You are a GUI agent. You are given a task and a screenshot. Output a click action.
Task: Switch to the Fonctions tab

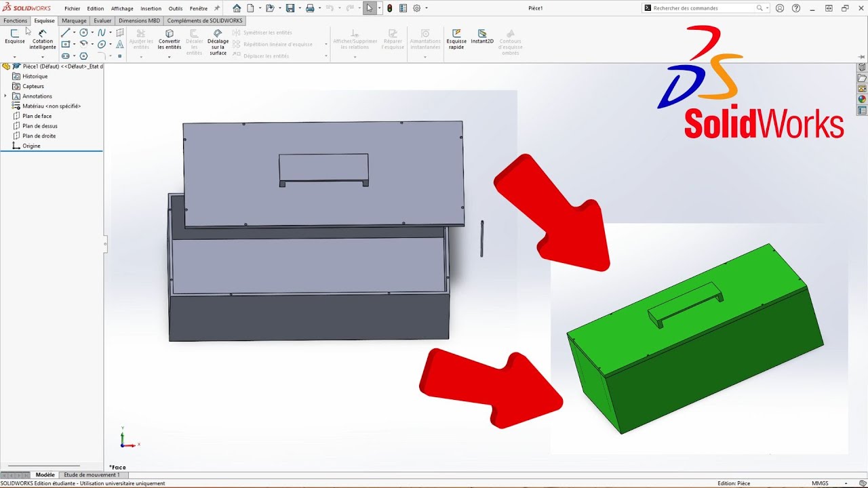(x=15, y=21)
